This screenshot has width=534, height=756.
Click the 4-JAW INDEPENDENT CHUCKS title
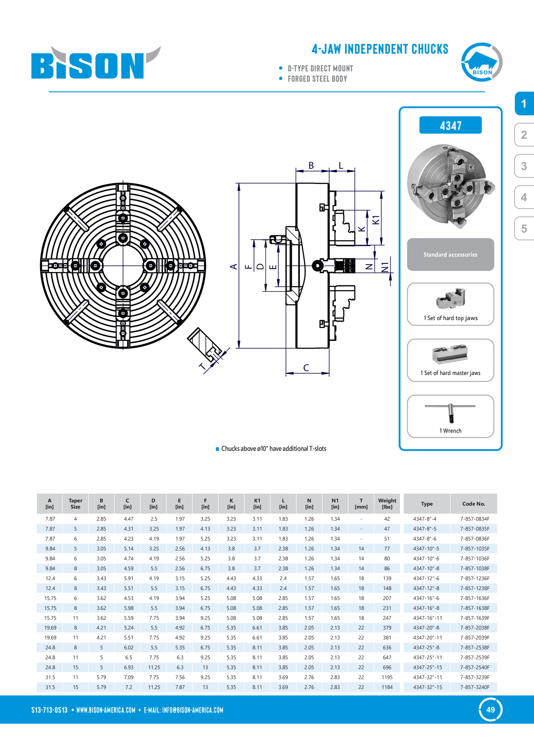[x=380, y=49]
